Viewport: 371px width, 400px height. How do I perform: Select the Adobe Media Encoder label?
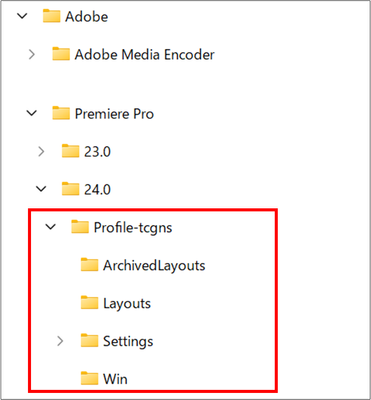144,55
